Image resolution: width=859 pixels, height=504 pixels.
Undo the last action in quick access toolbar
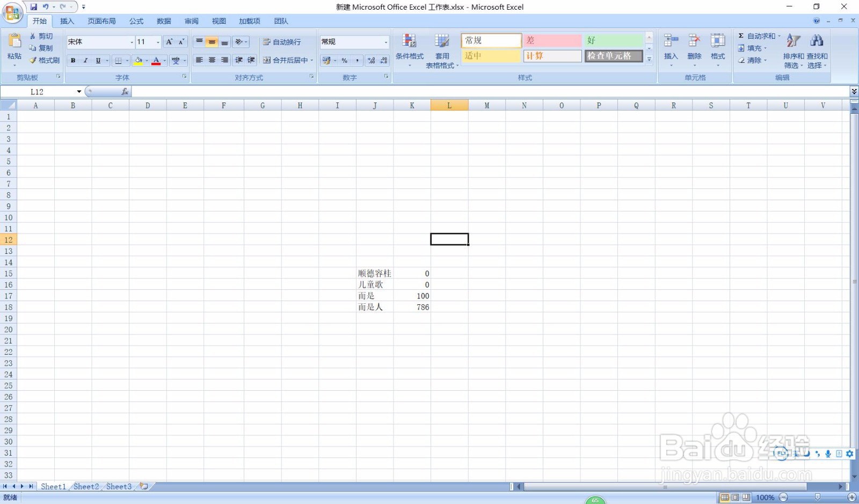[46, 7]
